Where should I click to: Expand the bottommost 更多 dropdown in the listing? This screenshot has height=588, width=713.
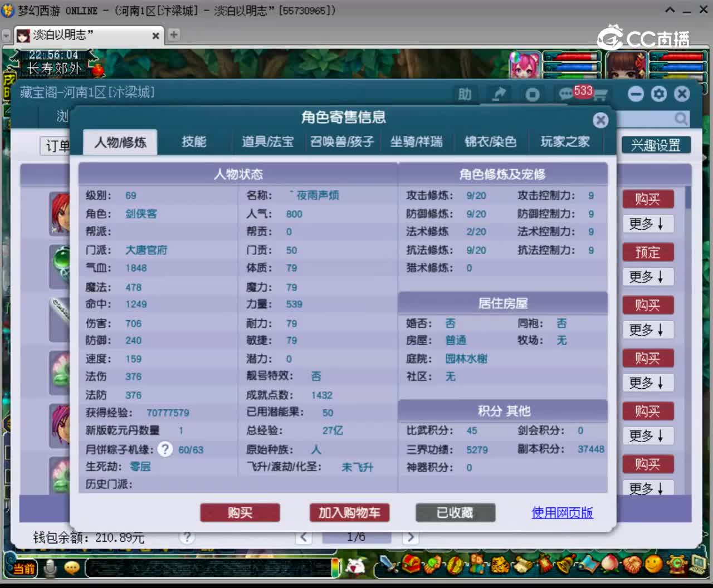click(648, 488)
